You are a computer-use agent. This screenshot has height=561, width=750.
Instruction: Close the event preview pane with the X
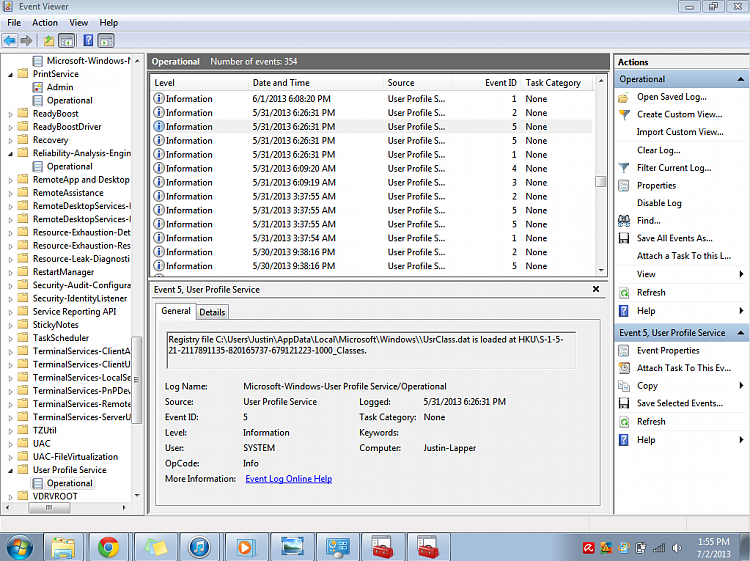[x=596, y=289]
